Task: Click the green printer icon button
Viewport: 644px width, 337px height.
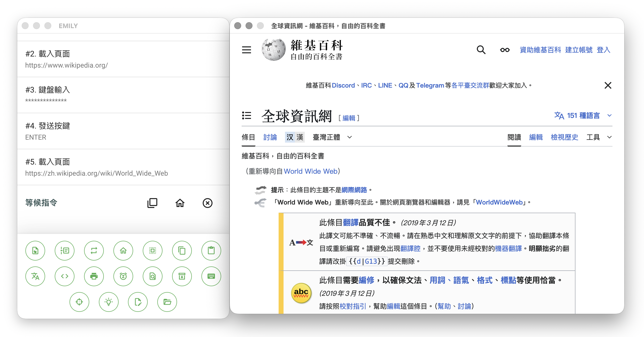Action: coord(94,276)
